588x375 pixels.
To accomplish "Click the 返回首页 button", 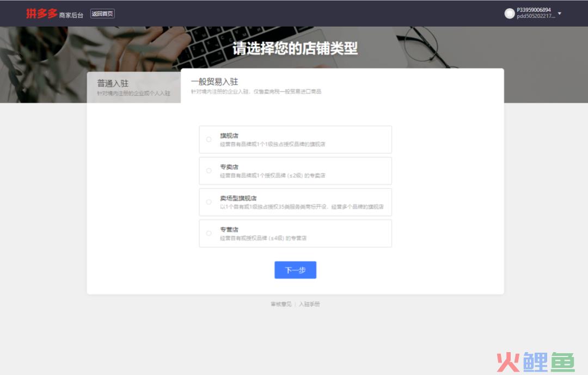I will (102, 14).
